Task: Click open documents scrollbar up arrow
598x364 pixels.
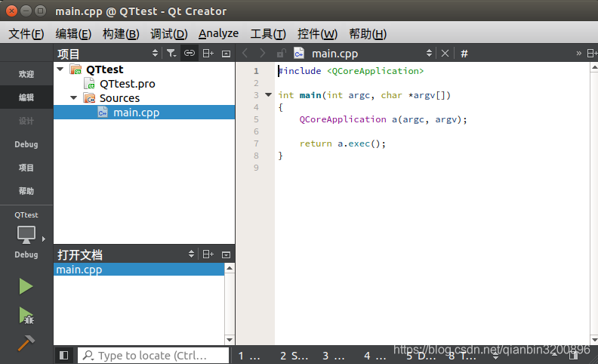Action: click(x=230, y=268)
